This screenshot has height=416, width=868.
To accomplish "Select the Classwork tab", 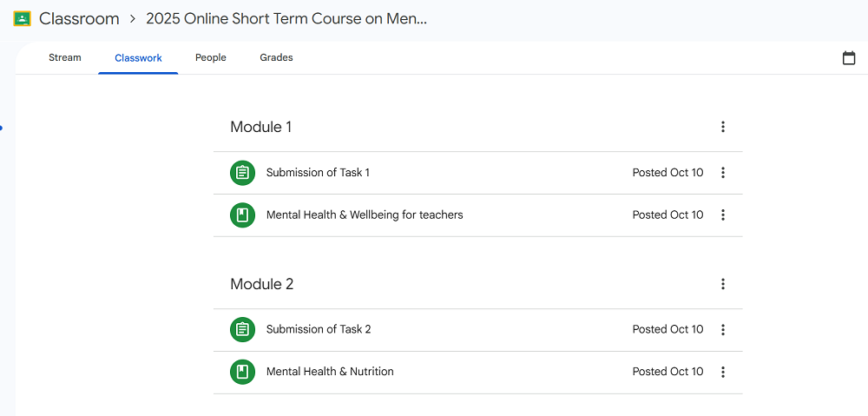I will [x=138, y=58].
